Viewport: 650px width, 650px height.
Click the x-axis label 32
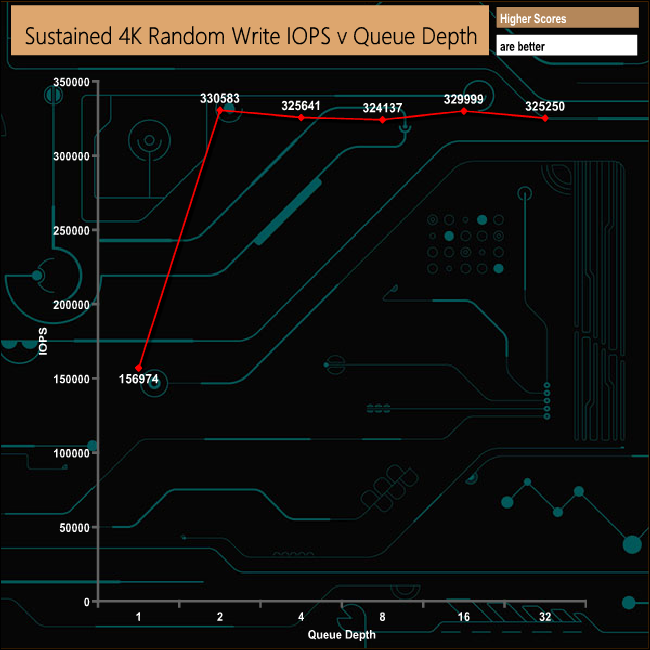[x=545, y=617]
